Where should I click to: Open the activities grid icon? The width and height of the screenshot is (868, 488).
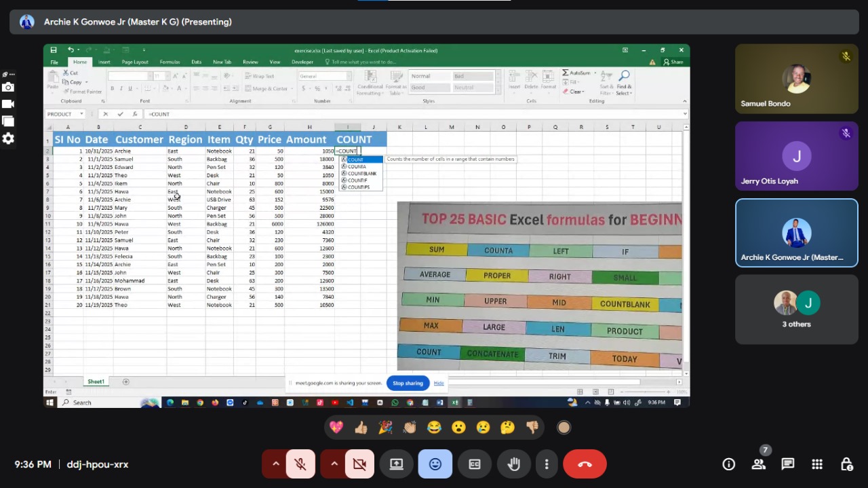click(x=816, y=464)
